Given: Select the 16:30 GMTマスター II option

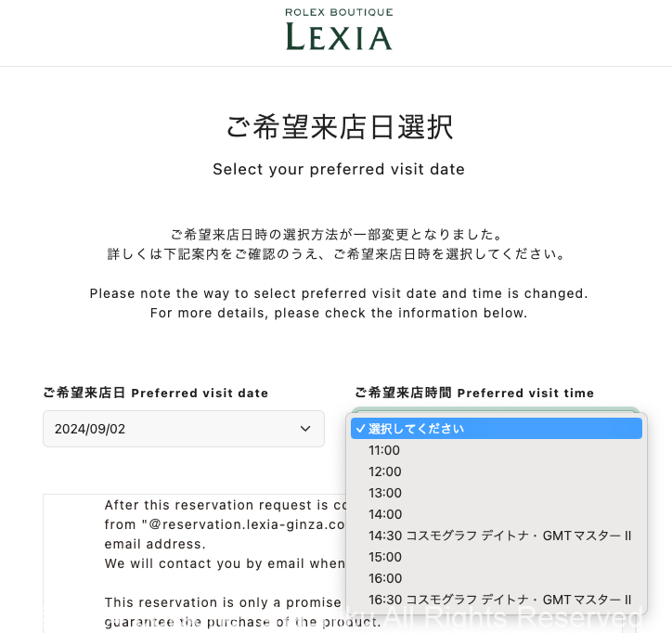Looking at the screenshot, I should (499, 600).
